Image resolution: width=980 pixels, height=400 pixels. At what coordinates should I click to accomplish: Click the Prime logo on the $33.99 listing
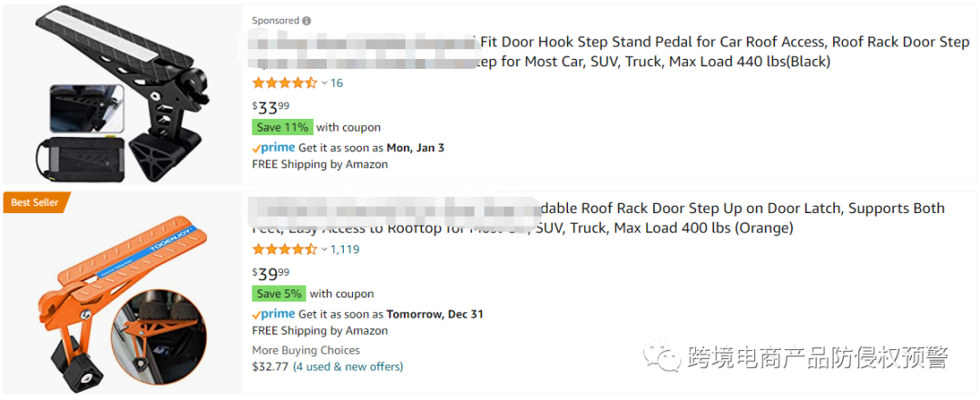click(273, 148)
